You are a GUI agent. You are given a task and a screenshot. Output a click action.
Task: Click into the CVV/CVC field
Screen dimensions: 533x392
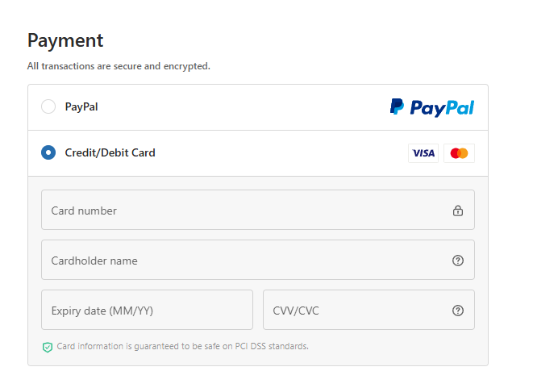[355, 311]
